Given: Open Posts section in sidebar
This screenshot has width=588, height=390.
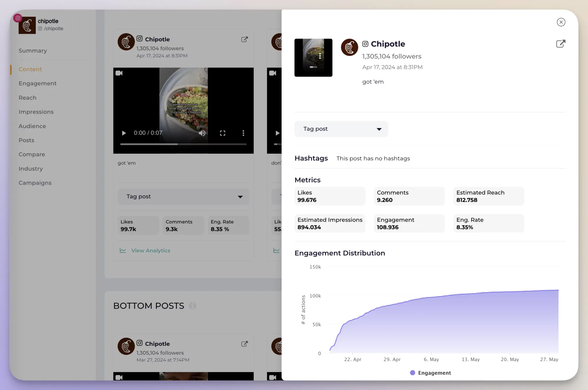Looking at the screenshot, I should pyautogui.click(x=26, y=140).
